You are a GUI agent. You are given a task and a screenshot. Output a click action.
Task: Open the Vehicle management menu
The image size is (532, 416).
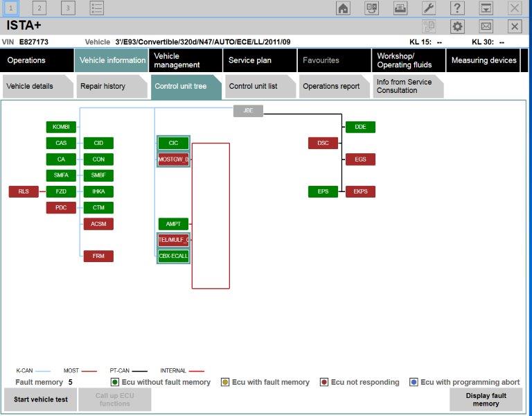tap(185, 60)
